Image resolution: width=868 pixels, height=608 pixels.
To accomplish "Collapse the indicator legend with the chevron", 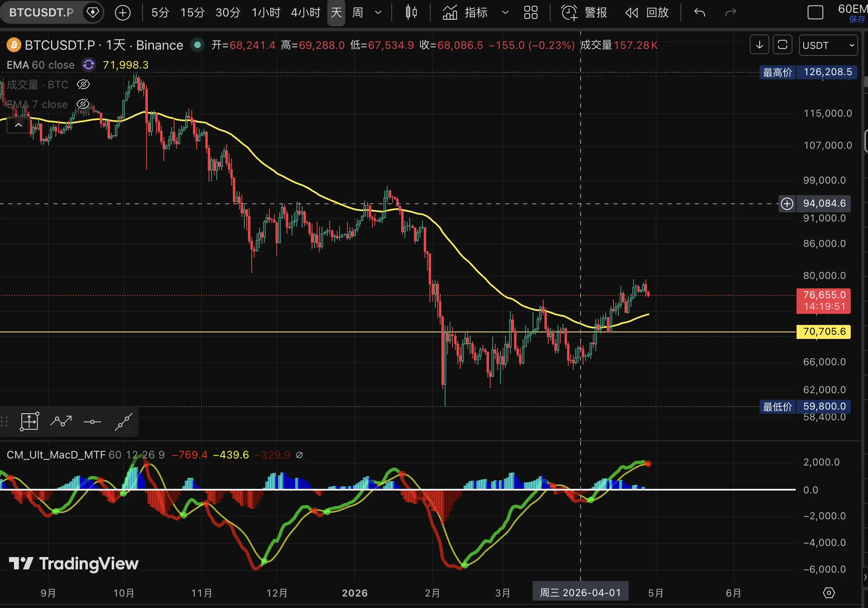I will 18,125.
